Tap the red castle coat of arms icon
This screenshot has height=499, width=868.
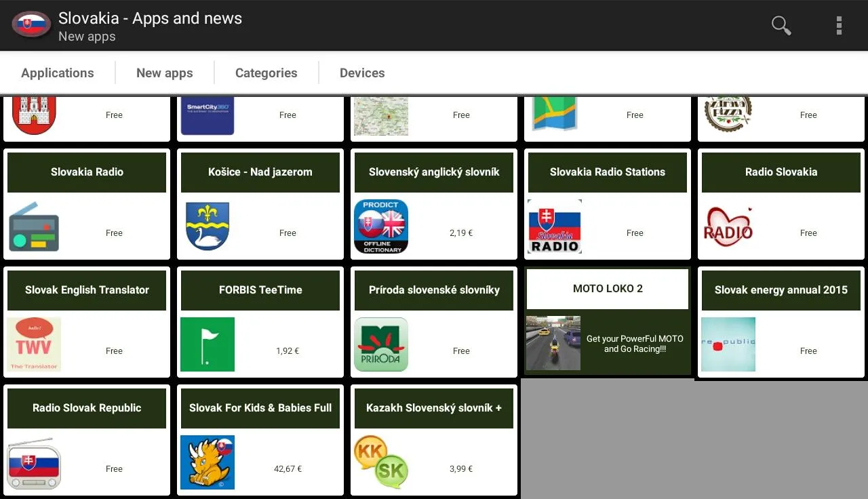[34, 115]
